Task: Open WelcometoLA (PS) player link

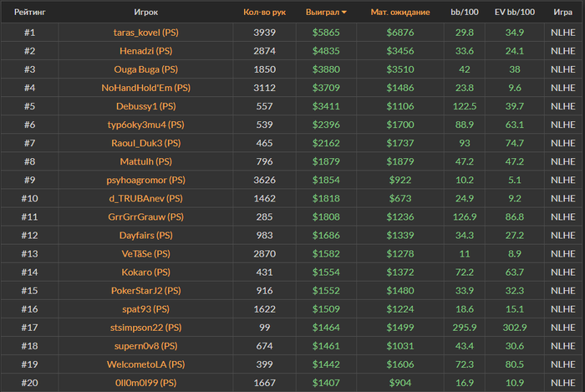Action: point(146,364)
